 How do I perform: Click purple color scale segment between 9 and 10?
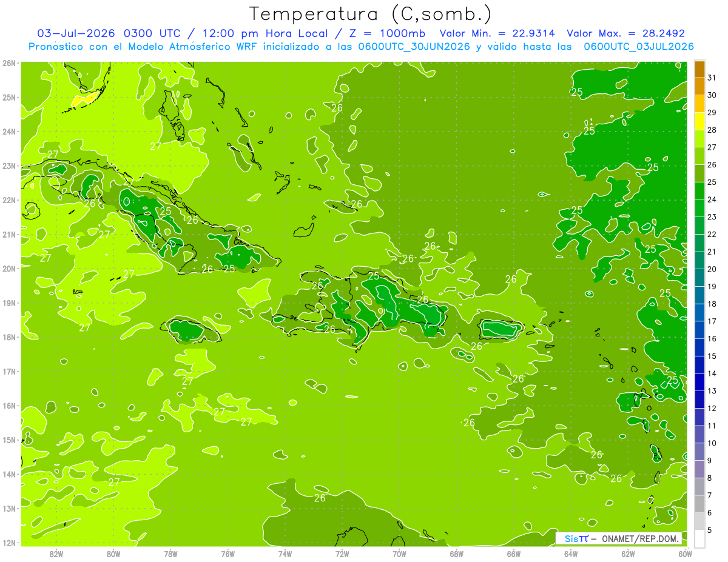point(699,452)
